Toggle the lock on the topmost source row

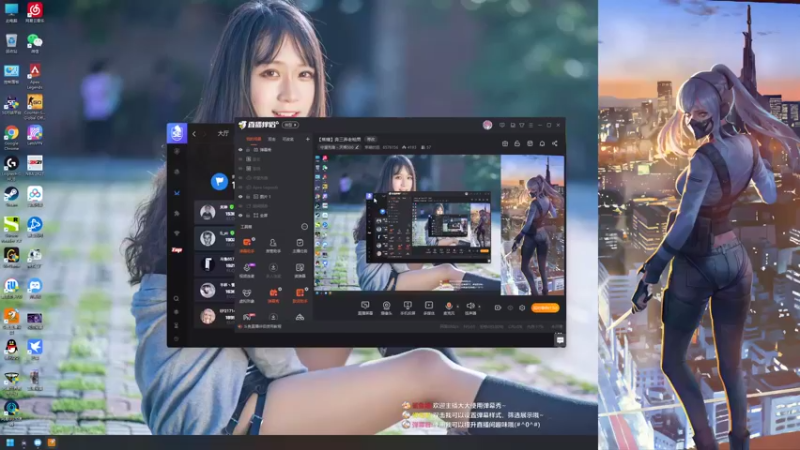[x=248, y=150]
